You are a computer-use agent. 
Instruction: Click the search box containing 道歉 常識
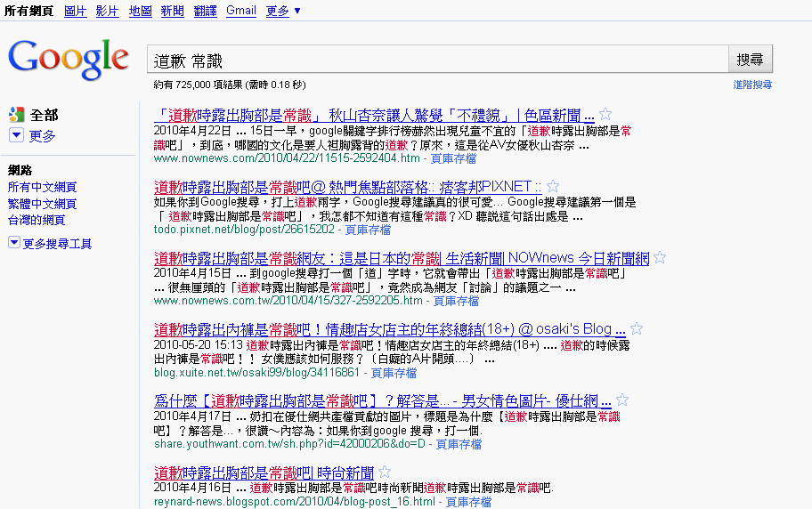tap(438, 60)
